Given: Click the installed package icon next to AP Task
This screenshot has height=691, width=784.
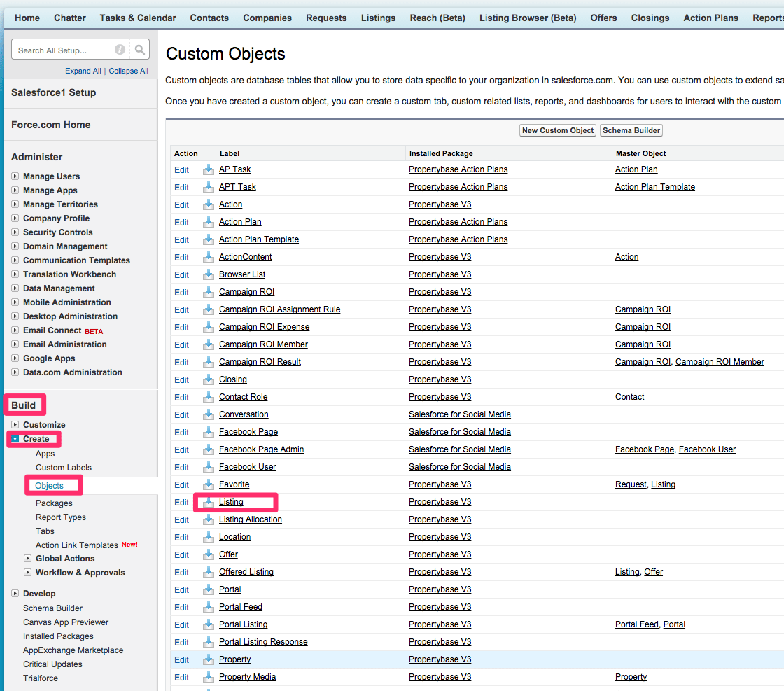Looking at the screenshot, I should point(208,169).
